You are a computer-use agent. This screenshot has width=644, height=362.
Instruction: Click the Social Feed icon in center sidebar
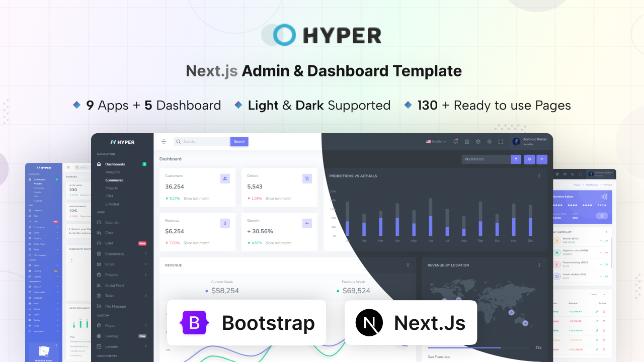99,286
